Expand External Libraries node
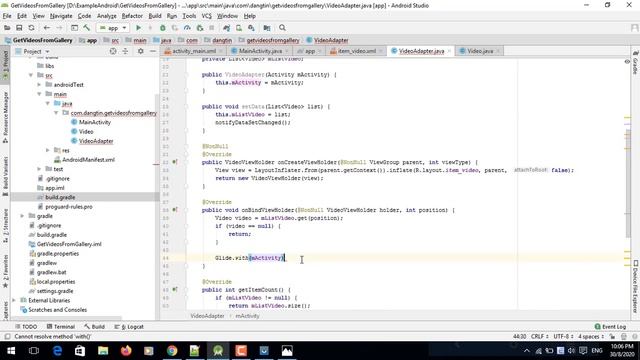 click(14, 300)
